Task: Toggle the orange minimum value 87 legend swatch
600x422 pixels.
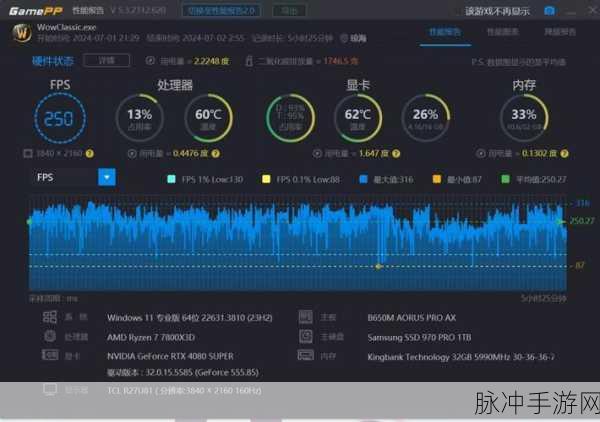Action: tap(437, 179)
